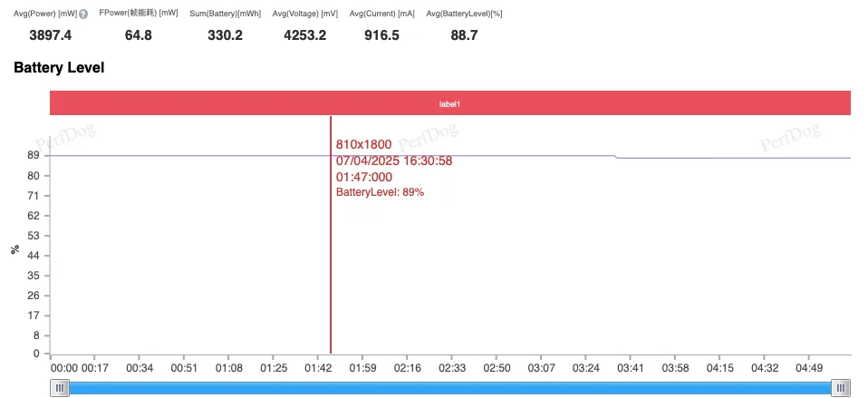Click the Battery Level chart title
Image resolution: width=868 pixels, height=398 pixels.
59,68
